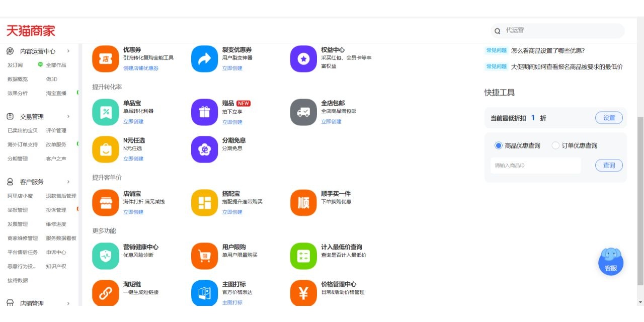Click the 查询 button

point(609,165)
